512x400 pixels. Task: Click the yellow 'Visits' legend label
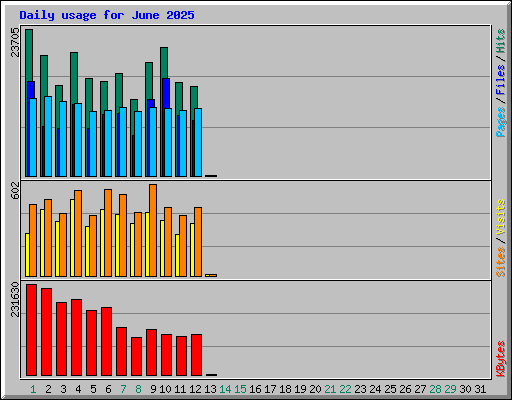500,217
